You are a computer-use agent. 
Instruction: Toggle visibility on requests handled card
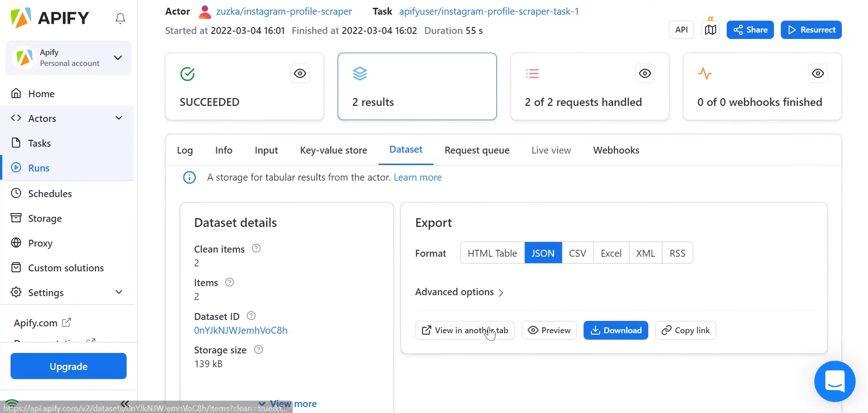[645, 73]
